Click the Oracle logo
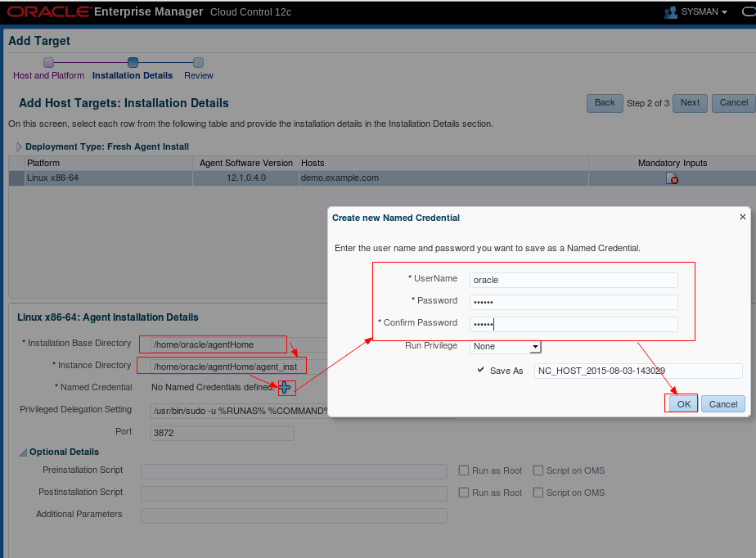This screenshot has height=558, width=756. tap(49, 11)
